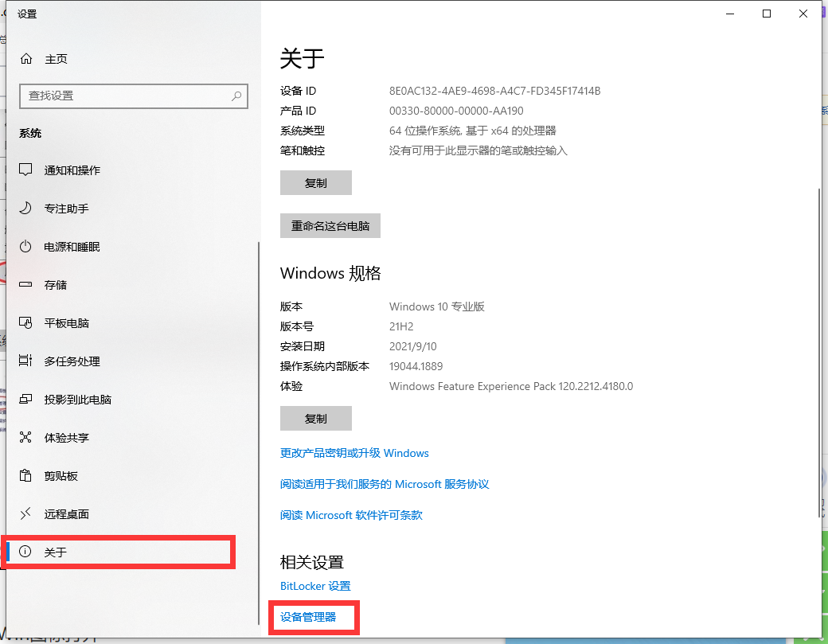828x644 pixels.
Task: Click the 专注助手 moon icon
Action: 26,209
